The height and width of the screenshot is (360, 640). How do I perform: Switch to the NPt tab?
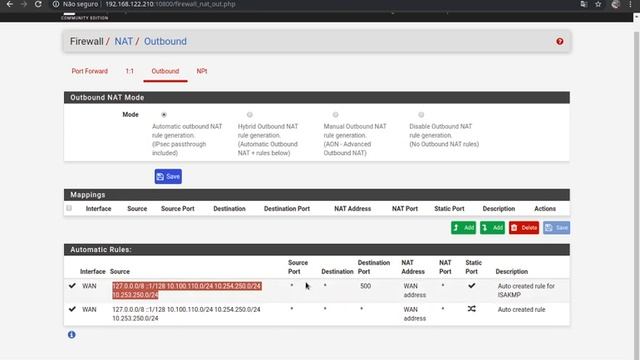click(202, 71)
